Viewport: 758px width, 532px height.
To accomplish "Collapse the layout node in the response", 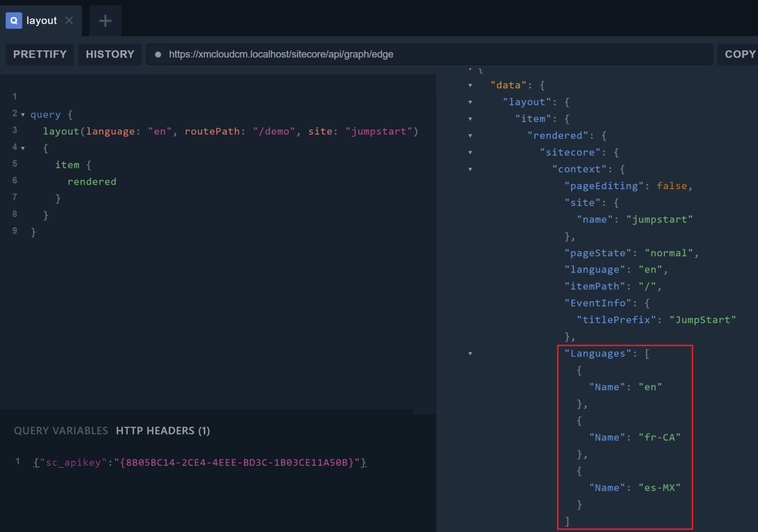I will tap(470, 102).
